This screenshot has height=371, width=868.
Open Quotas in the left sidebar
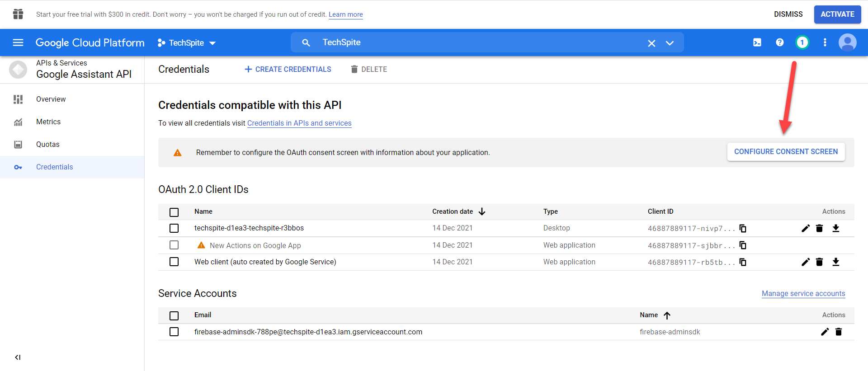(48, 145)
